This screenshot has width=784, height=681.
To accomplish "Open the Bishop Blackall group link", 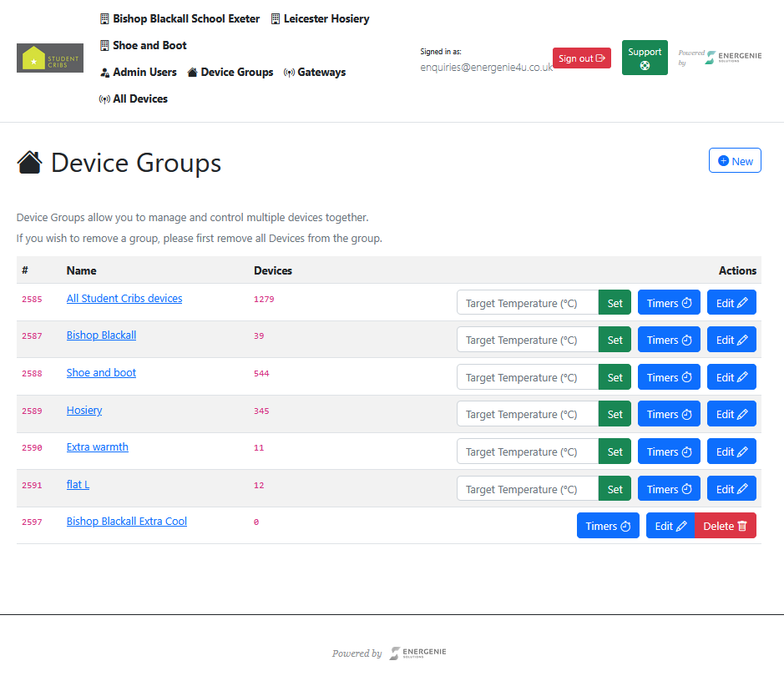I will tap(102, 335).
